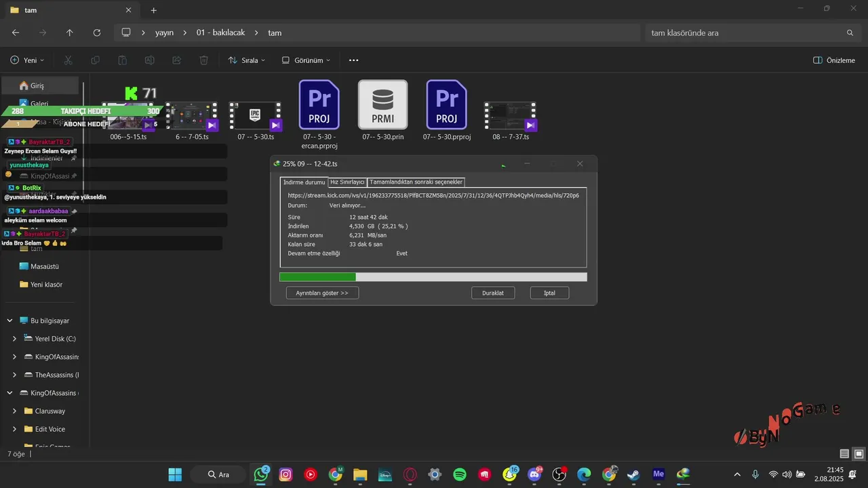Screen dimensions: 868x488
Task: Open Discord from the taskbar
Action: click(x=534, y=474)
